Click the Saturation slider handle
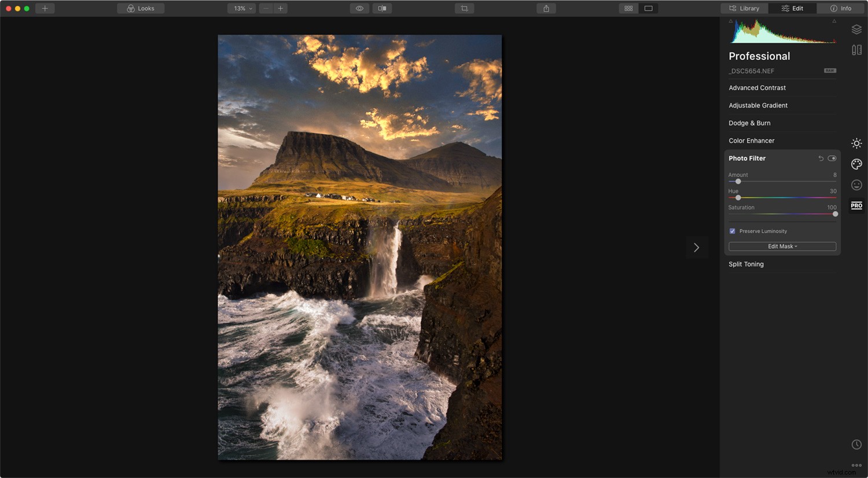Viewport: 868px width, 478px height. [x=835, y=214]
